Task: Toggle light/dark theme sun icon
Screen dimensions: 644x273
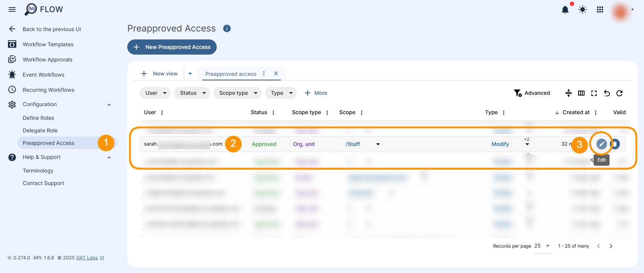Action: (583, 10)
